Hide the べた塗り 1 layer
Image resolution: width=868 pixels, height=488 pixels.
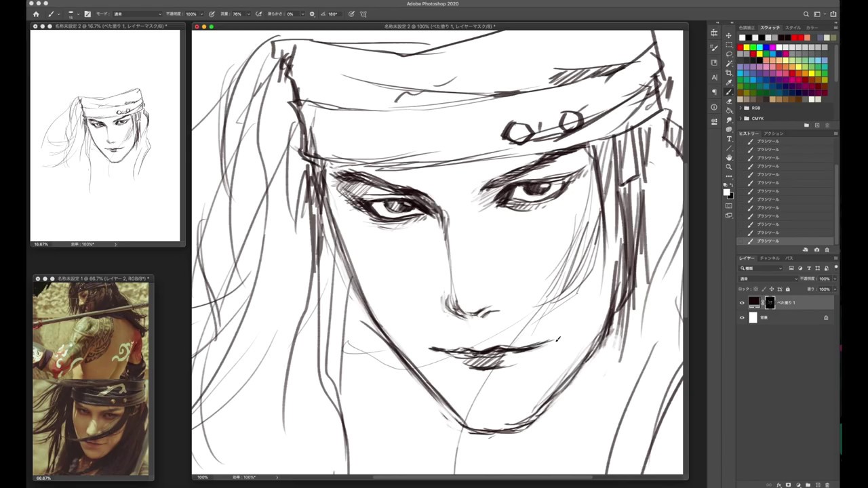(x=742, y=303)
